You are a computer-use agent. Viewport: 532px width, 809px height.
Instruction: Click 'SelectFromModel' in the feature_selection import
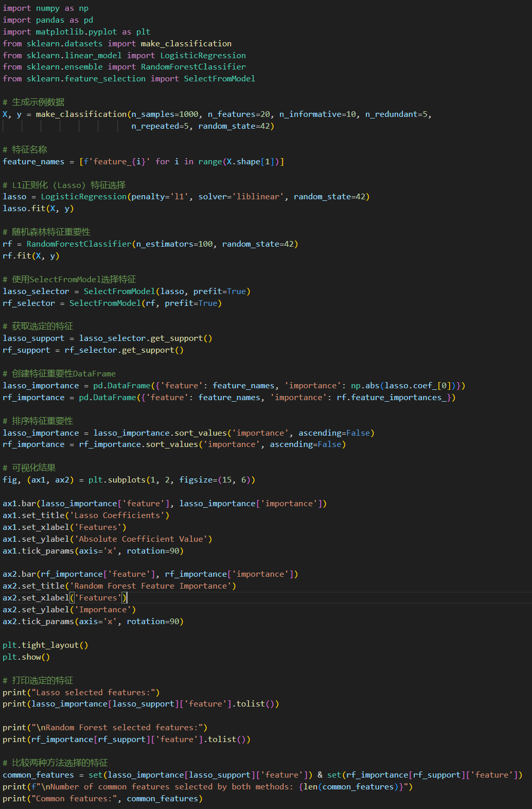click(220, 79)
